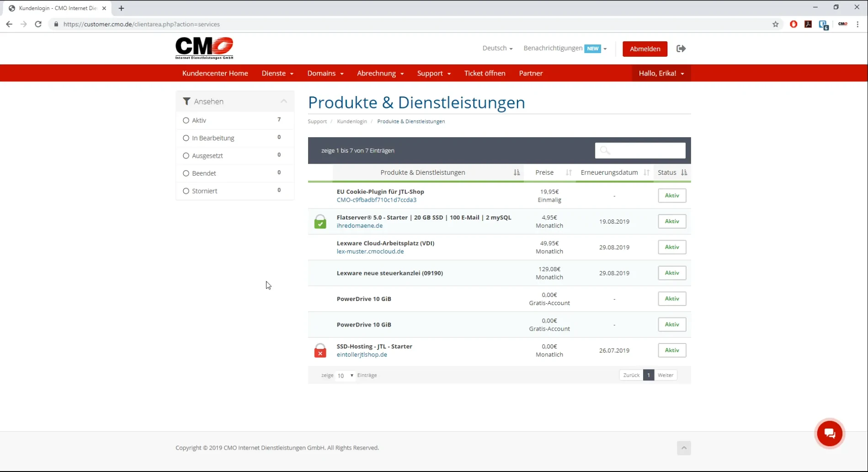Click the browser address bar URL

click(x=142, y=24)
